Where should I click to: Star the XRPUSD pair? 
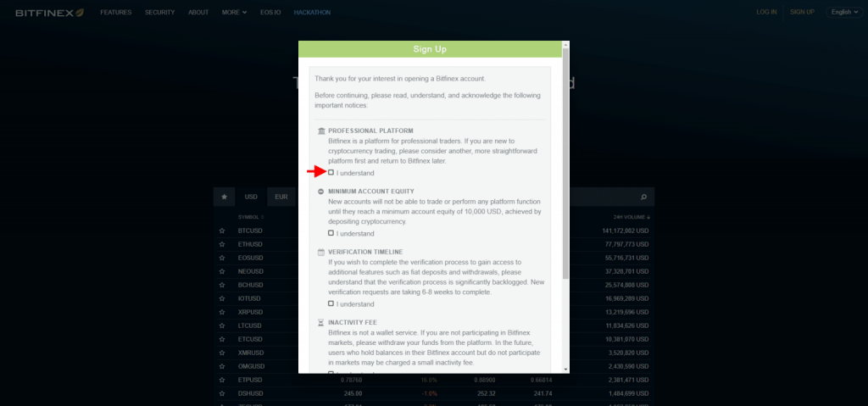click(222, 312)
